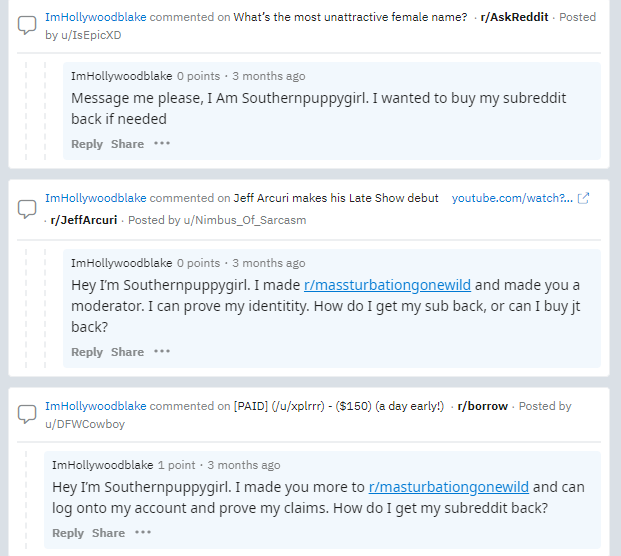Share the comment mentioning r/massturbationgonewild
Viewport: 621px width, 556px height.
[x=127, y=352]
